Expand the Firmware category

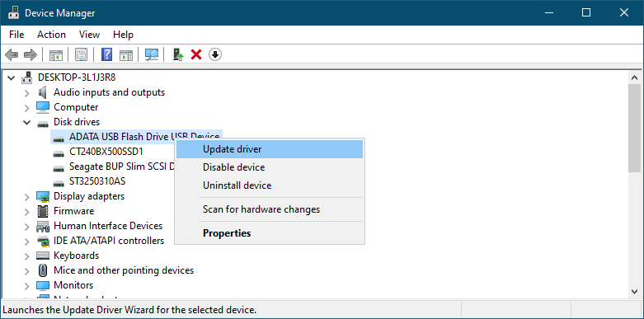[27, 212]
